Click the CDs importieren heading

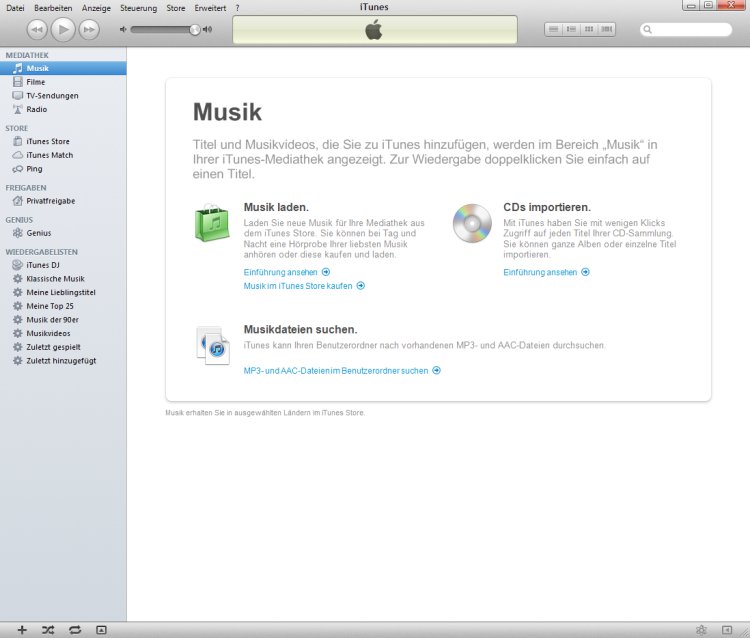(x=547, y=207)
